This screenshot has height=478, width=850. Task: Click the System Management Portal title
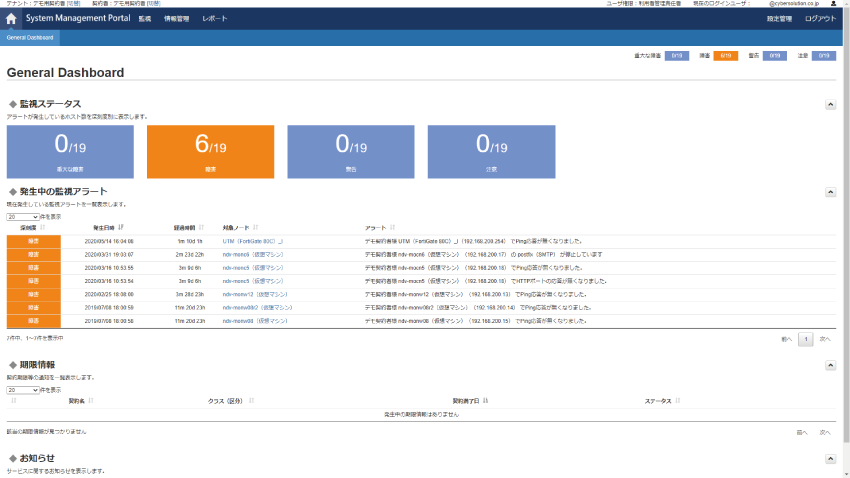(78, 18)
